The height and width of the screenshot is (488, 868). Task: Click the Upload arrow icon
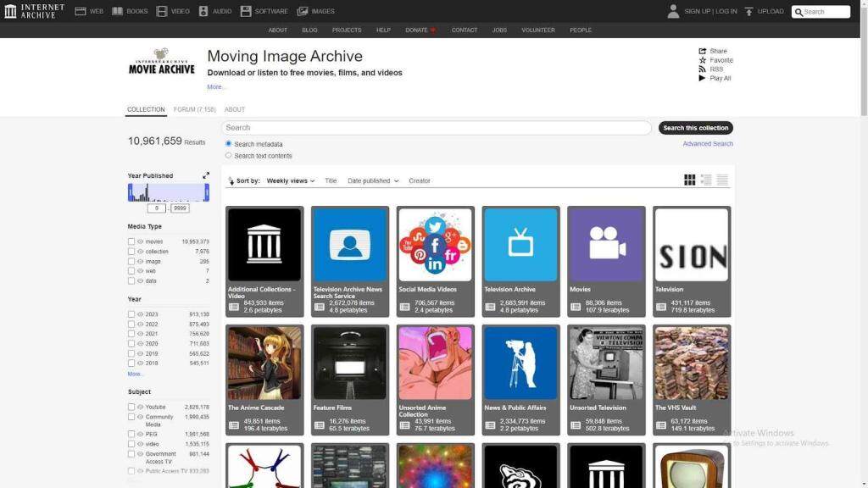[749, 11]
